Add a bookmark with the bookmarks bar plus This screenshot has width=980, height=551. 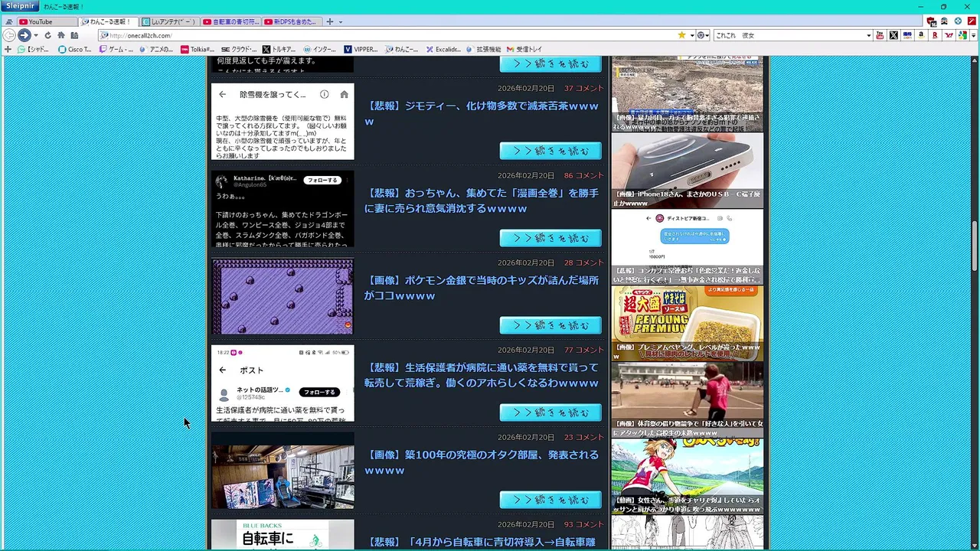[8, 49]
